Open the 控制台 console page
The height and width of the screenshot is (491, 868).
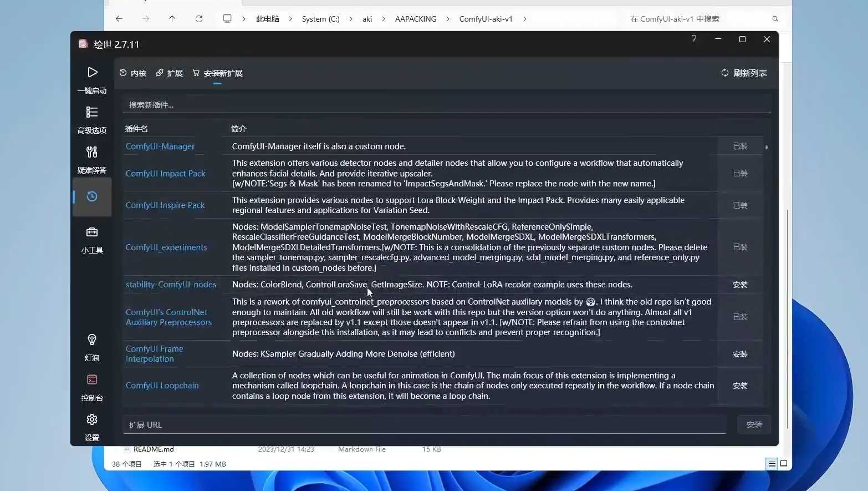tap(92, 387)
